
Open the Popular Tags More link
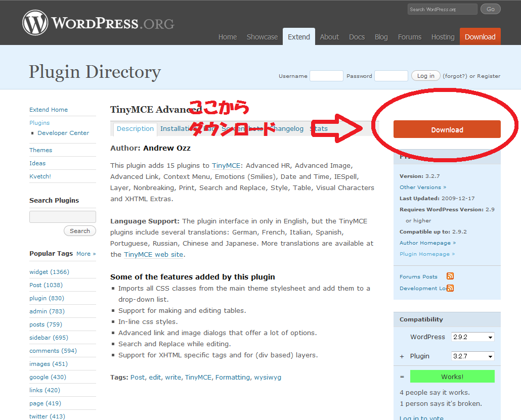click(86, 254)
